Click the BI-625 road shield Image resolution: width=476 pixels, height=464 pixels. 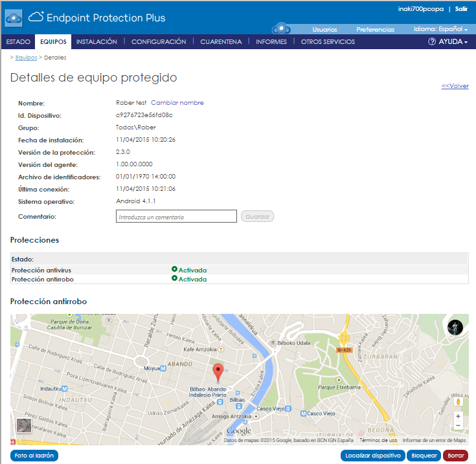pos(345,350)
